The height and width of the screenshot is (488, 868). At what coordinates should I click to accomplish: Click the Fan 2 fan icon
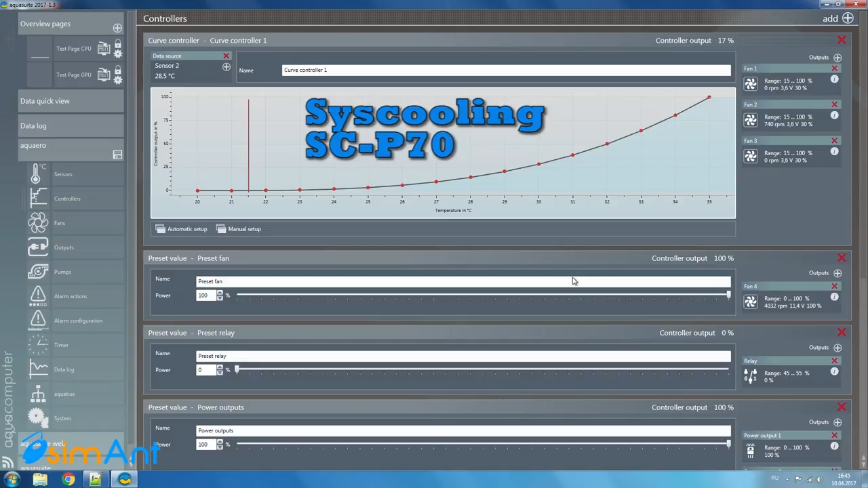click(x=751, y=120)
